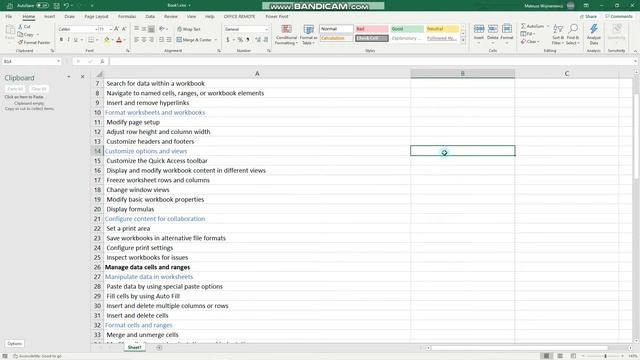Open the Borders dropdown arrow

[x=97, y=40]
